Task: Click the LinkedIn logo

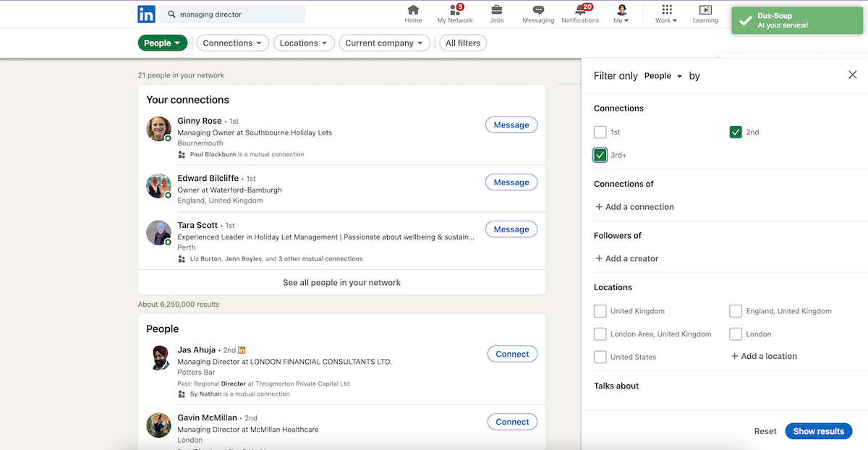Action: [147, 14]
